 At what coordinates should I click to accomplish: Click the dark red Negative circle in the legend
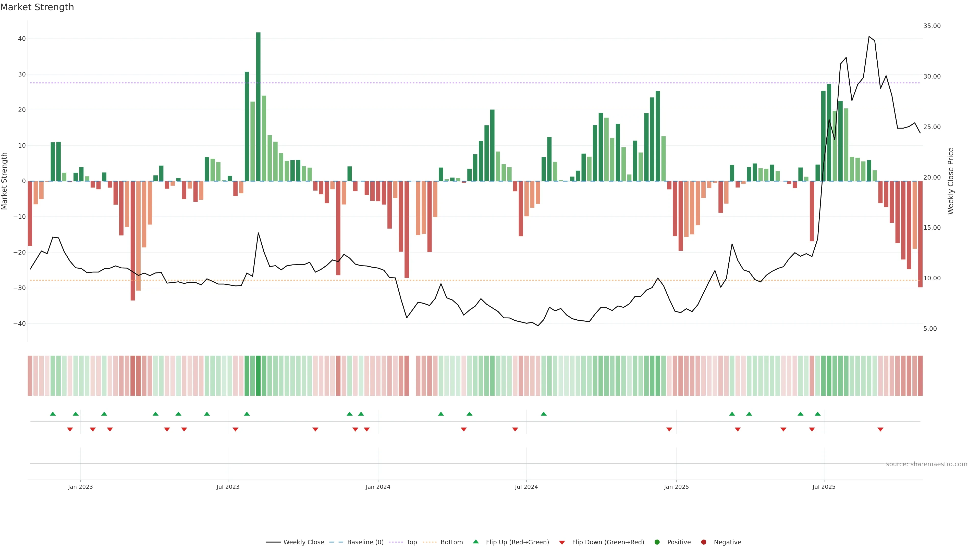(x=703, y=542)
